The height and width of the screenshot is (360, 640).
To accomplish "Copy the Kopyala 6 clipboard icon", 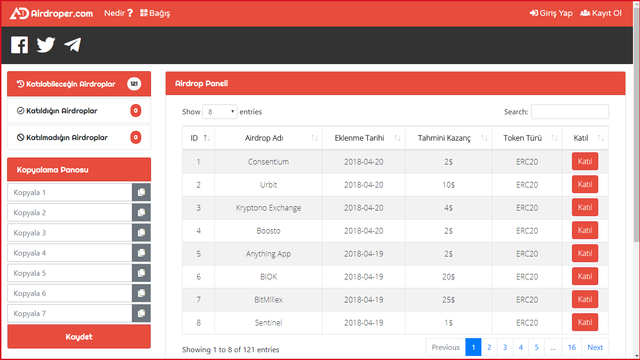I will pyautogui.click(x=141, y=293).
